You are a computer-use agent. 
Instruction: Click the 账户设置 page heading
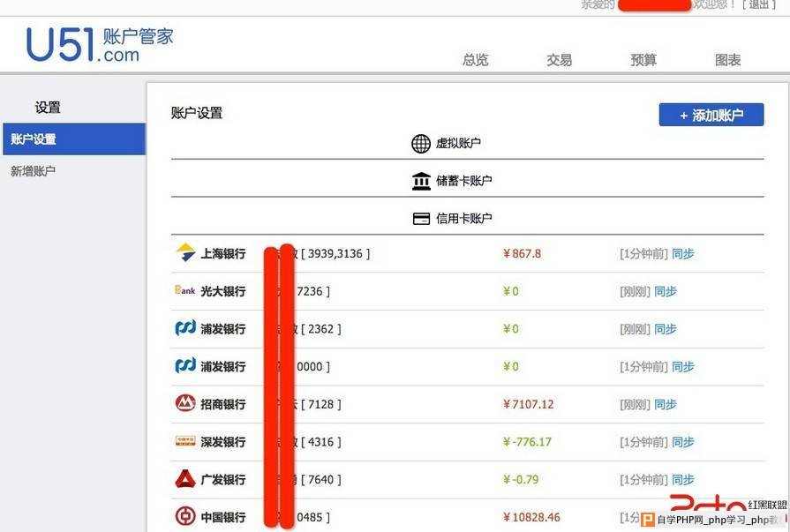(x=197, y=113)
